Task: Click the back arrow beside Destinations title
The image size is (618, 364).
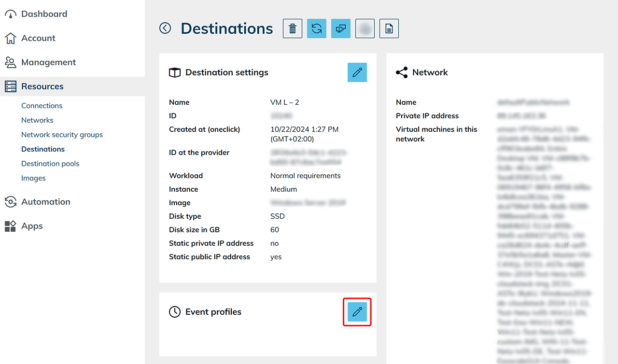Action: point(165,28)
